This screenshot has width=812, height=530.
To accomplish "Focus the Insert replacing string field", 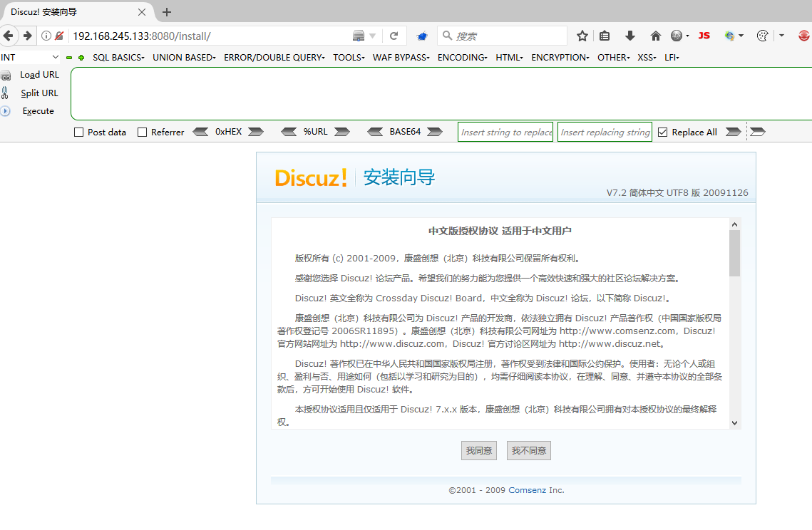I will [x=605, y=132].
